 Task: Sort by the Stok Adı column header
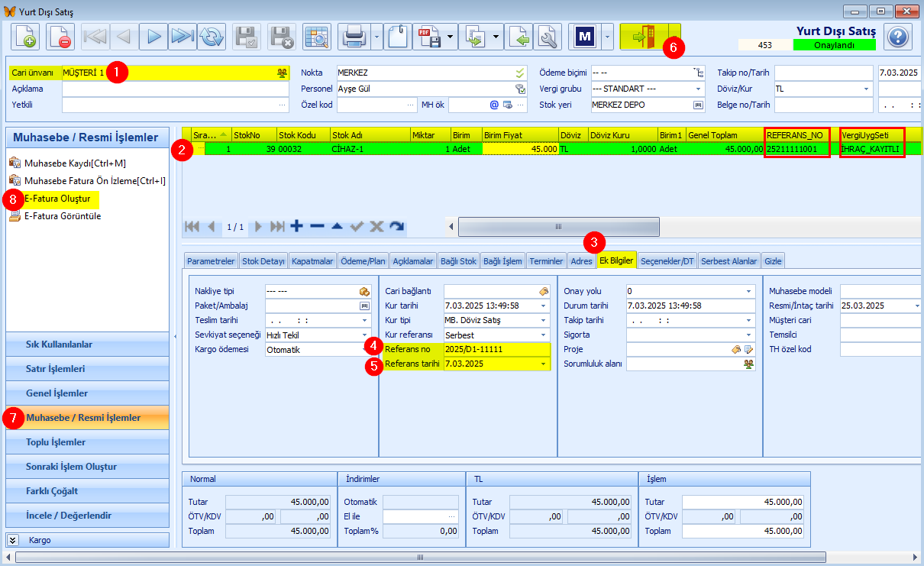point(370,135)
